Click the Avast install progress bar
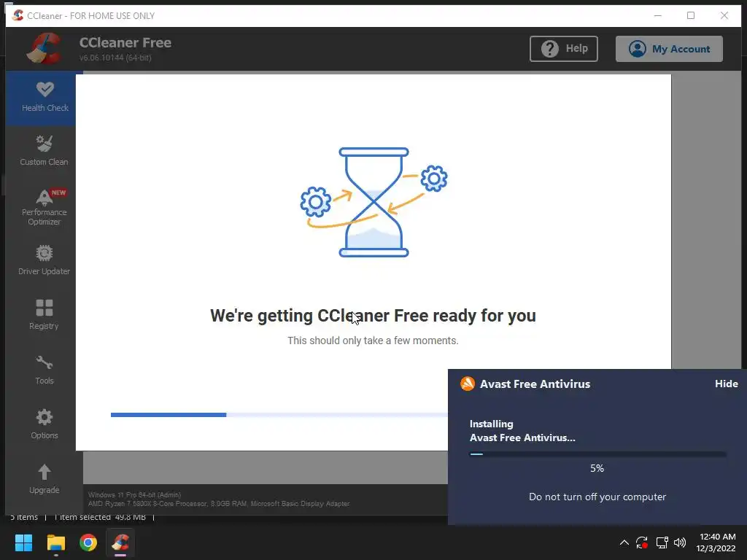Image resolution: width=747 pixels, height=560 pixels. (598, 454)
